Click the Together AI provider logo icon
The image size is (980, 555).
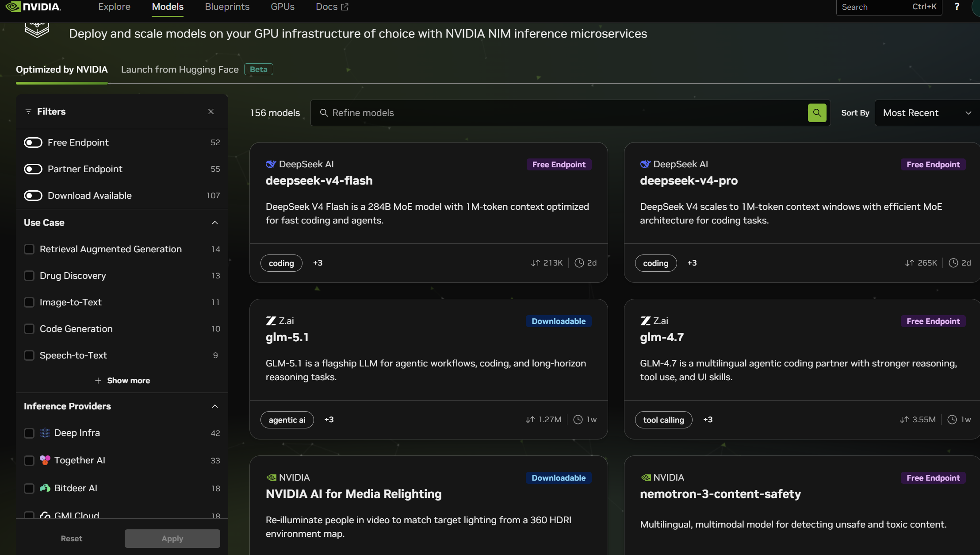coord(45,460)
